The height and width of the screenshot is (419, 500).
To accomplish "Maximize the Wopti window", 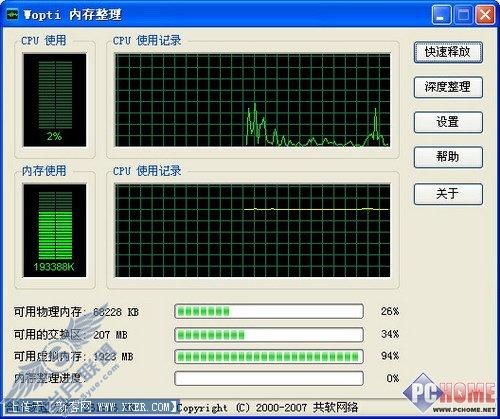I will click(x=463, y=15).
